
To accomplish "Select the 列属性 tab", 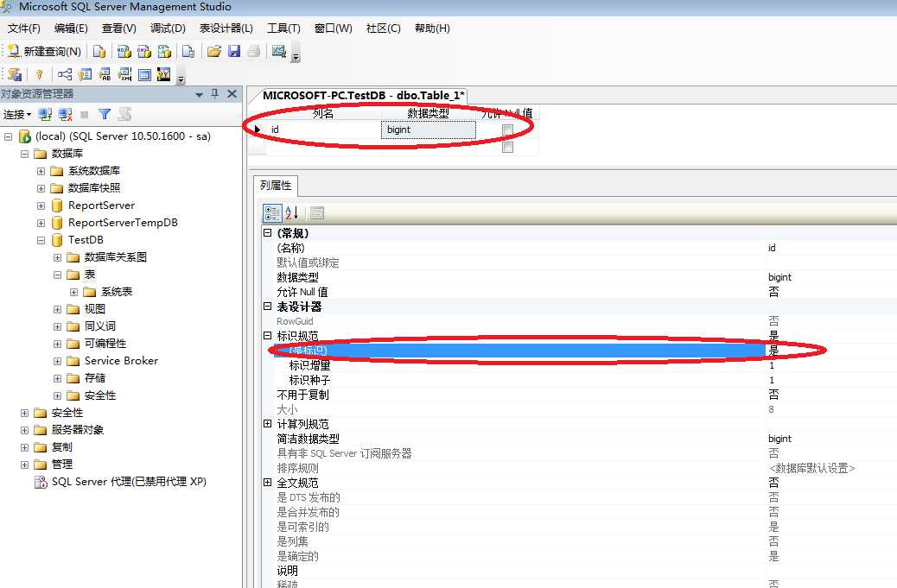I will [x=276, y=185].
